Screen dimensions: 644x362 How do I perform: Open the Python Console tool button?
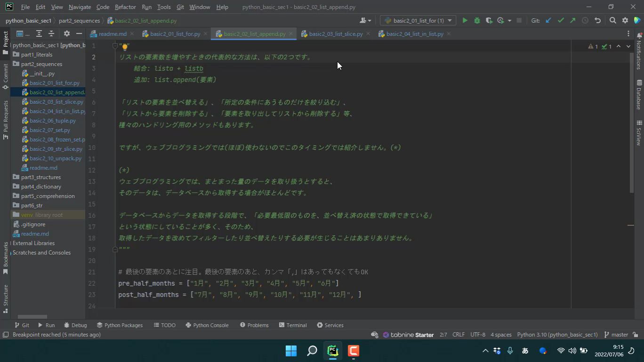(x=207, y=325)
